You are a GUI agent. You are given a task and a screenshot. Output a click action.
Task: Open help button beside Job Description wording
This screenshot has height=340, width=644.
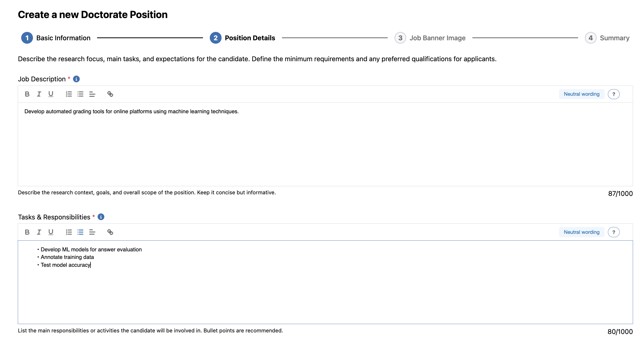pos(613,94)
